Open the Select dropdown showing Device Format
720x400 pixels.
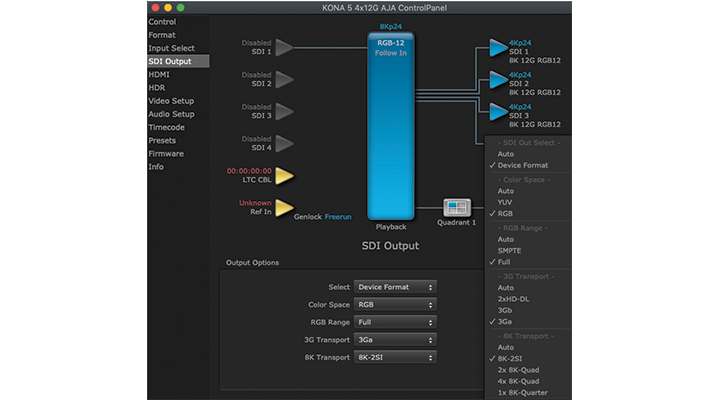pos(395,287)
